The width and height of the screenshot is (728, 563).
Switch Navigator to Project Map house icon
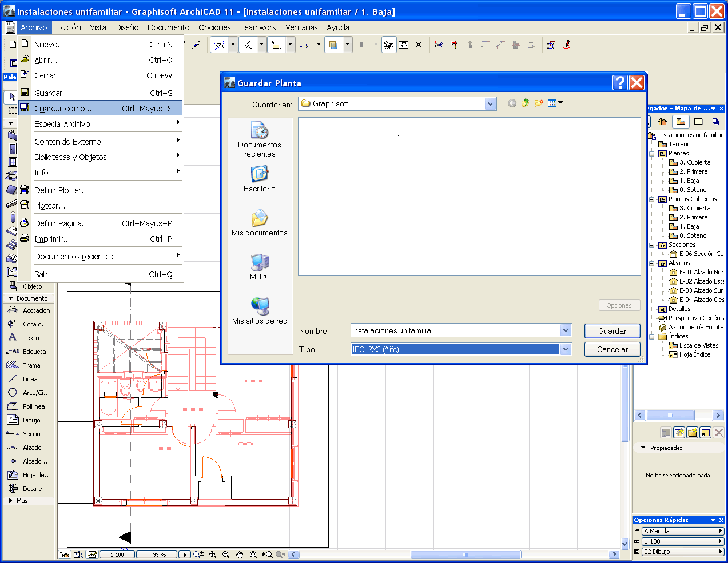click(663, 122)
